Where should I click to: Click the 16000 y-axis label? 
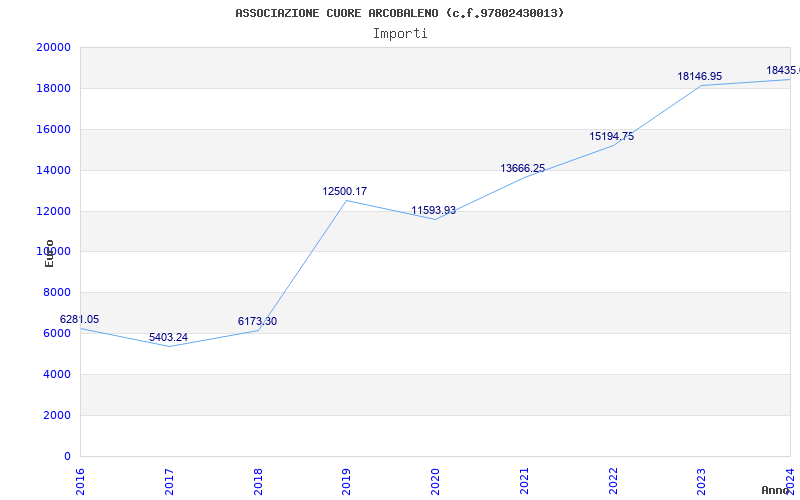pyautogui.click(x=53, y=129)
